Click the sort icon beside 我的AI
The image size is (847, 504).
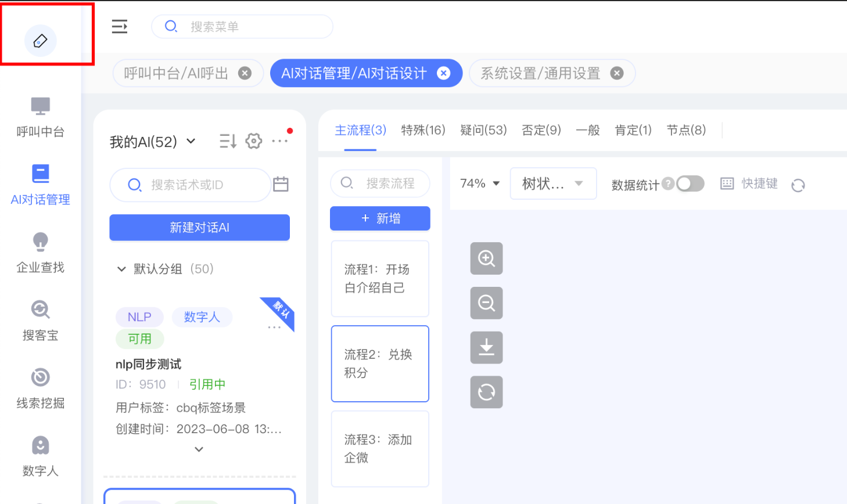(x=228, y=141)
